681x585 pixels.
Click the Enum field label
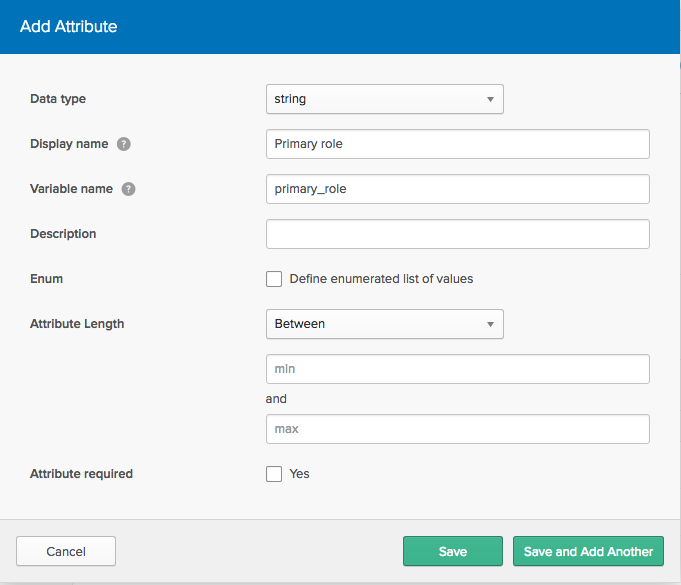(x=47, y=279)
